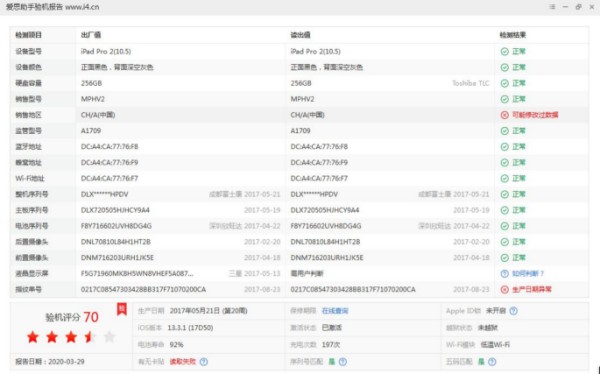
Task: Click the green check icon in the Wi-Fi地址 row
Action: pos(504,178)
